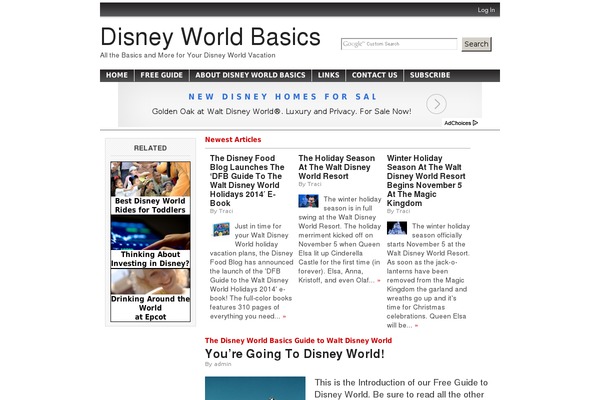Click the Golden Oak ad description text
600x400 pixels.
click(x=282, y=111)
